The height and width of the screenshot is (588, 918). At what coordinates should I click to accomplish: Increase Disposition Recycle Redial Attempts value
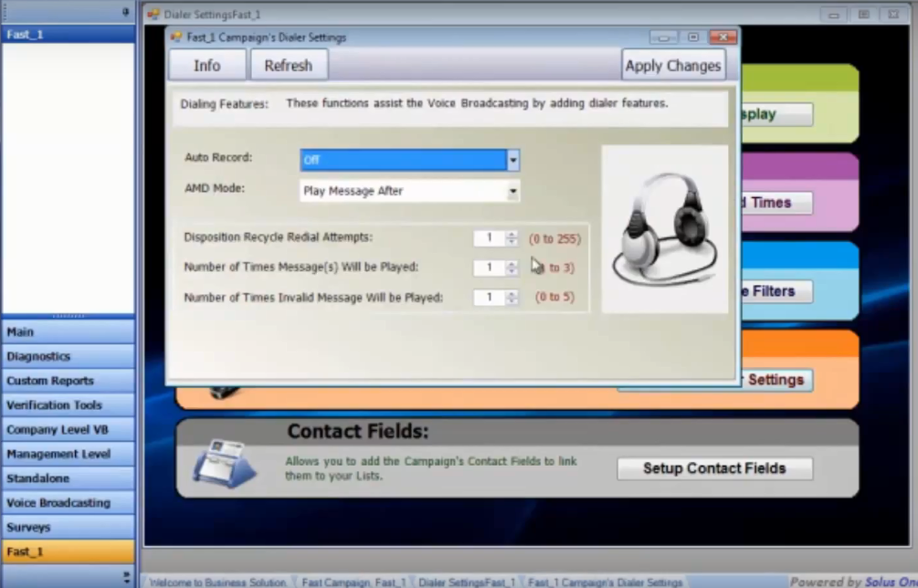tap(512, 234)
